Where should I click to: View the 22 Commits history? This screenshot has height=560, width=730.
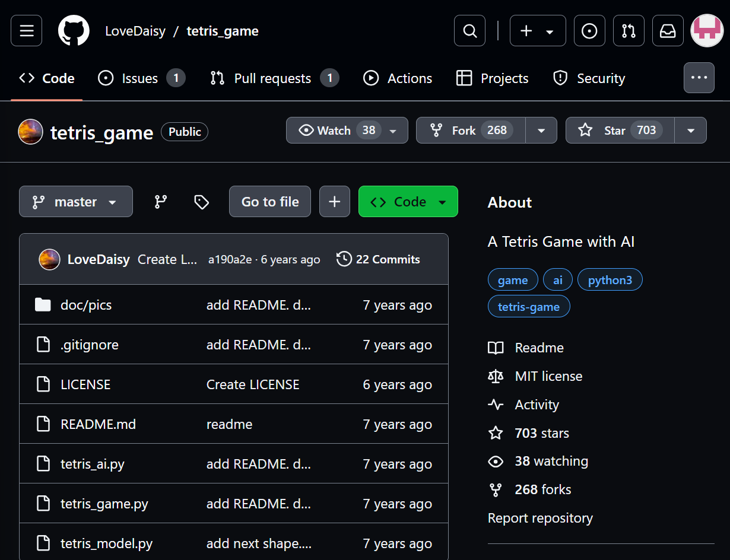click(379, 259)
